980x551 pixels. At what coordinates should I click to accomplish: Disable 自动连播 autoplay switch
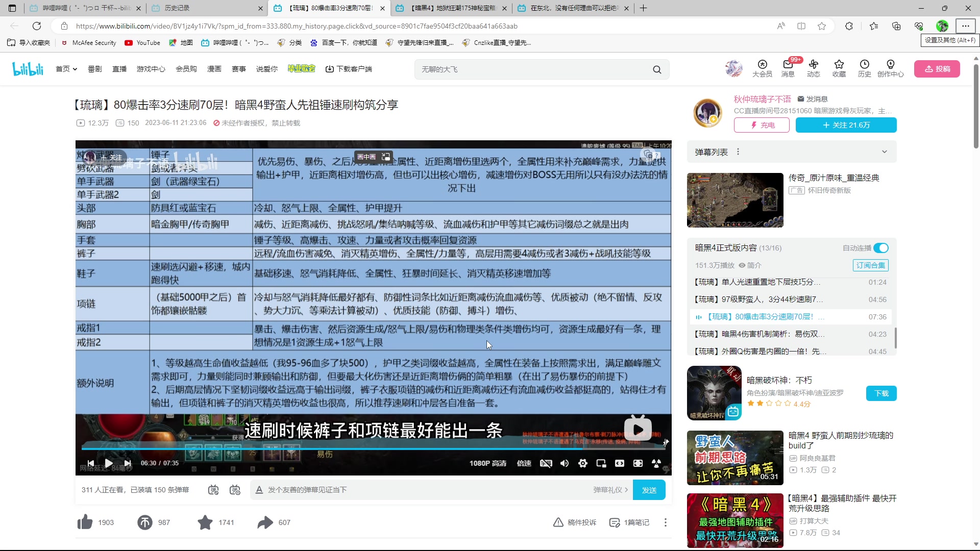pos(881,248)
